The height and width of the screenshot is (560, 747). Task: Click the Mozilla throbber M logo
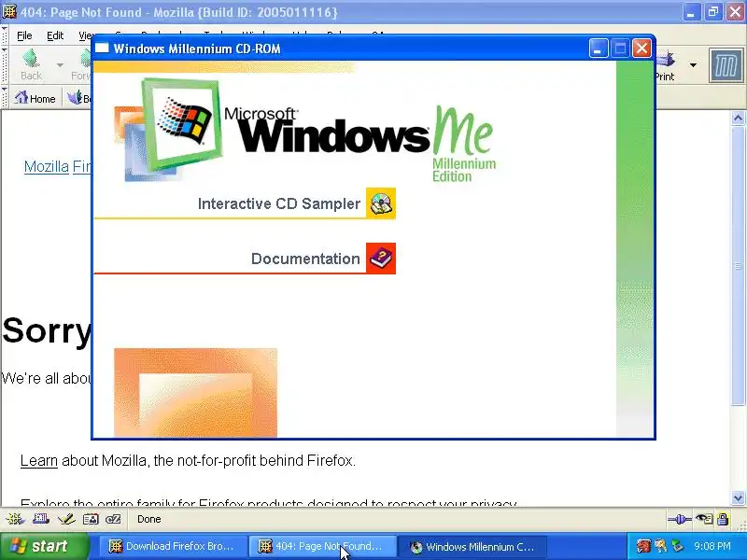(726, 65)
